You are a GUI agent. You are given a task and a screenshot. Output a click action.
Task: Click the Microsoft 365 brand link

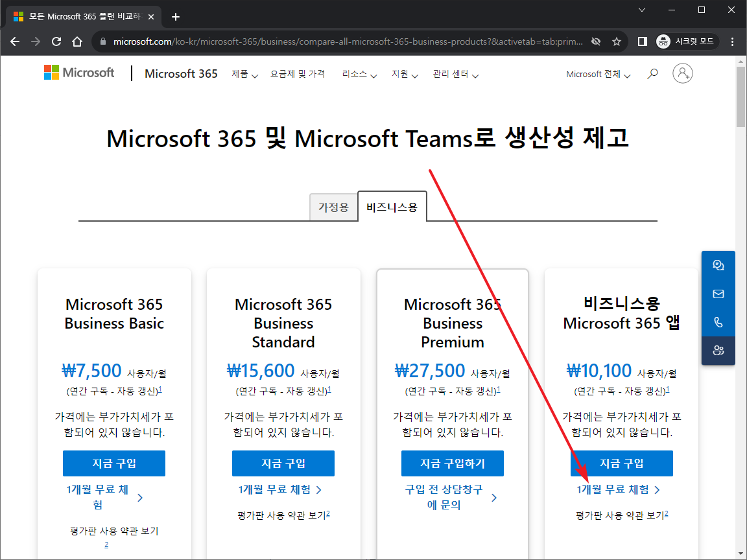point(181,73)
